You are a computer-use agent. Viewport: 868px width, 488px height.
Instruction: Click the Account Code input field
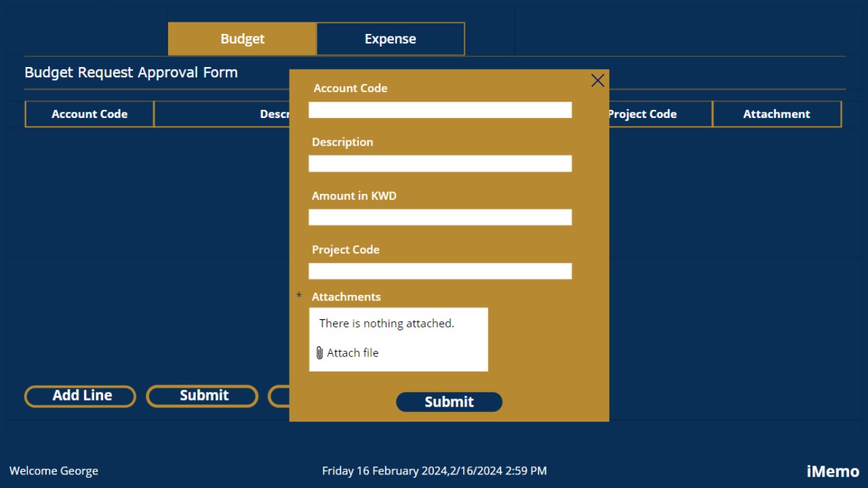[x=440, y=110]
